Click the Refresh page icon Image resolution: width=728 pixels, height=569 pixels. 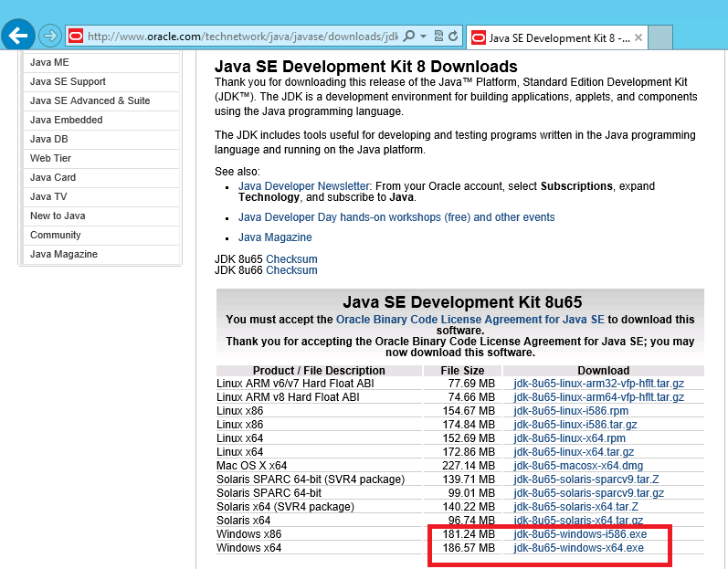tap(453, 36)
